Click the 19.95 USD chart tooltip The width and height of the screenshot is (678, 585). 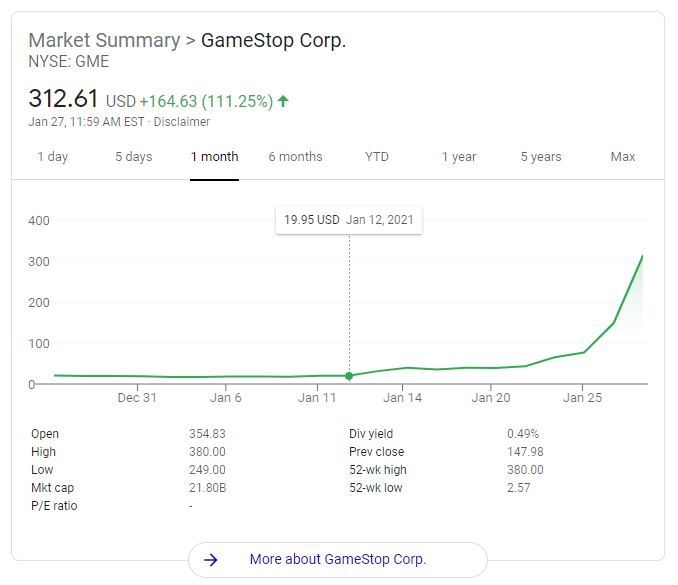point(349,220)
